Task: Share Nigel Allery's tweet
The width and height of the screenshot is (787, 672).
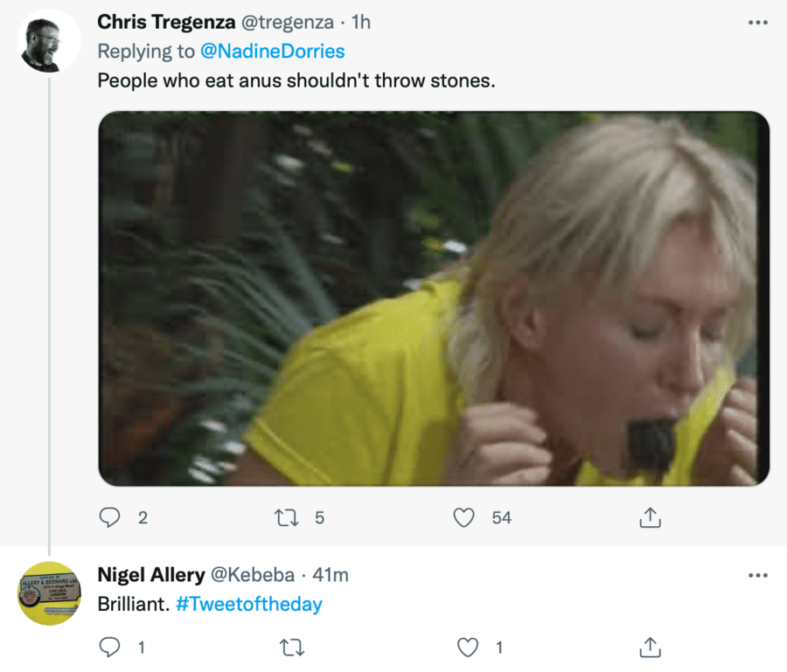Action: pyautogui.click(x=649, y=648)
